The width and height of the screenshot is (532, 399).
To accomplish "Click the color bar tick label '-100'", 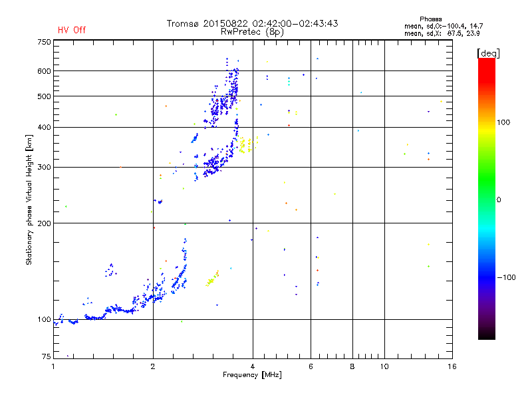I will [506, 277].
